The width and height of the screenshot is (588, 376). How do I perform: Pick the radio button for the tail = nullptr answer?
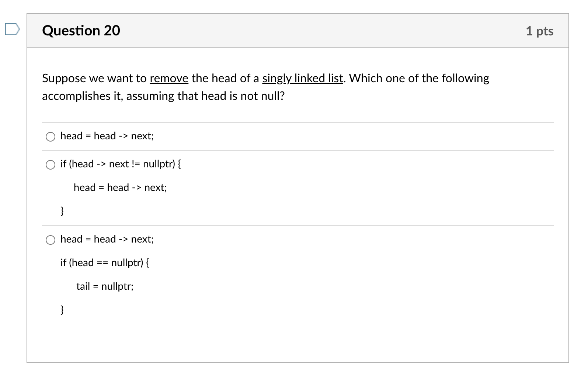(x=51, y=240)
